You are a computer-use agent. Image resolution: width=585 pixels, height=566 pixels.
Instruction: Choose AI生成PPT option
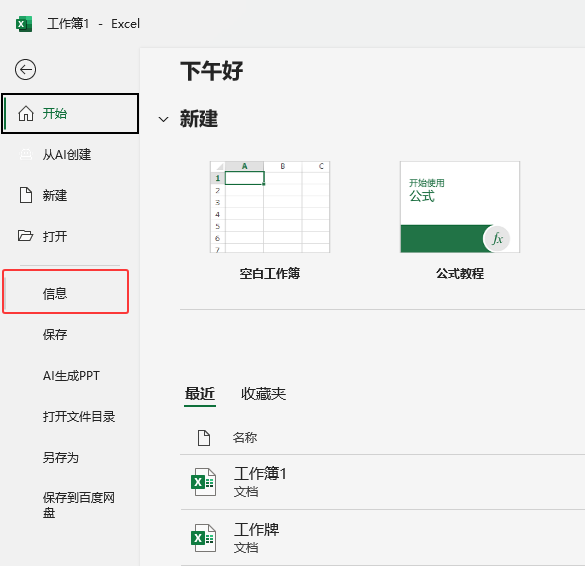tap(70, 375)
